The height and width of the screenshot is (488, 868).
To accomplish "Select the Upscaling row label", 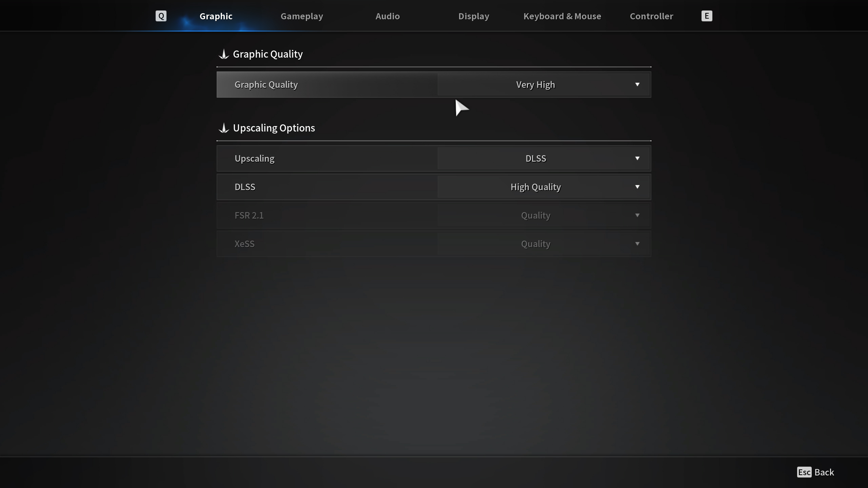I will click(x=254, y=159).
